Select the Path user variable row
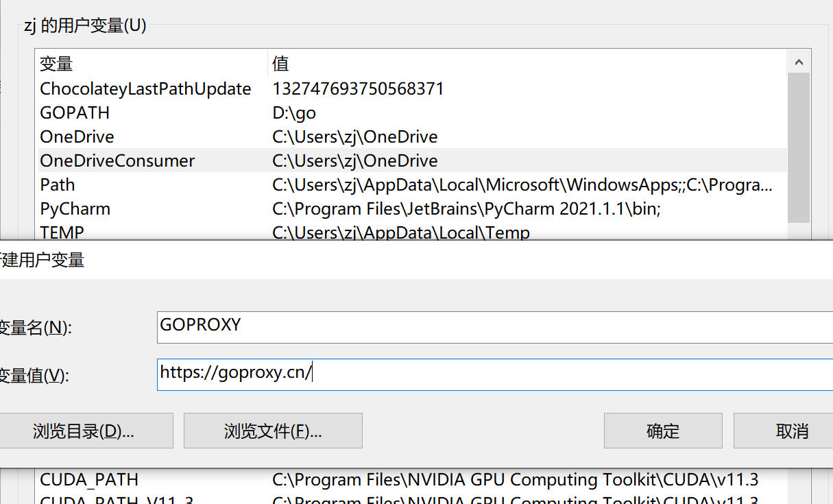The image size is (833, 504). click(x=58, y=184)
